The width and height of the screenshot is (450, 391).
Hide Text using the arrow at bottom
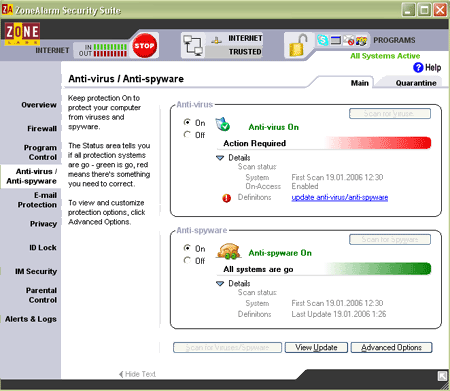click(x=121, y=374)
